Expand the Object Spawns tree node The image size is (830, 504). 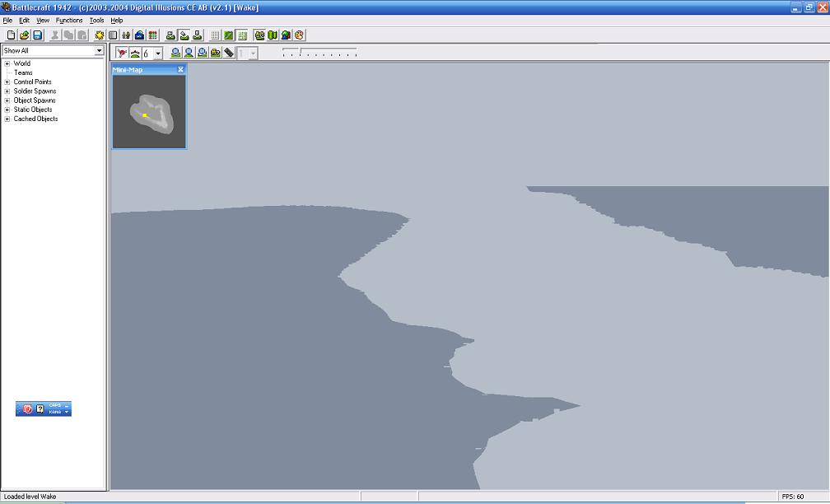point(7,100)
